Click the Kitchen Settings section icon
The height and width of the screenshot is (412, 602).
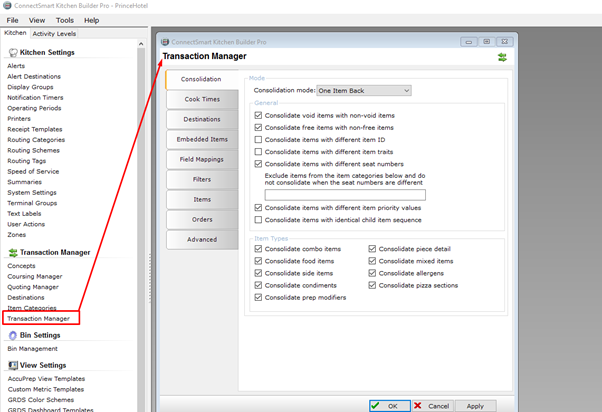coord(13,53)
